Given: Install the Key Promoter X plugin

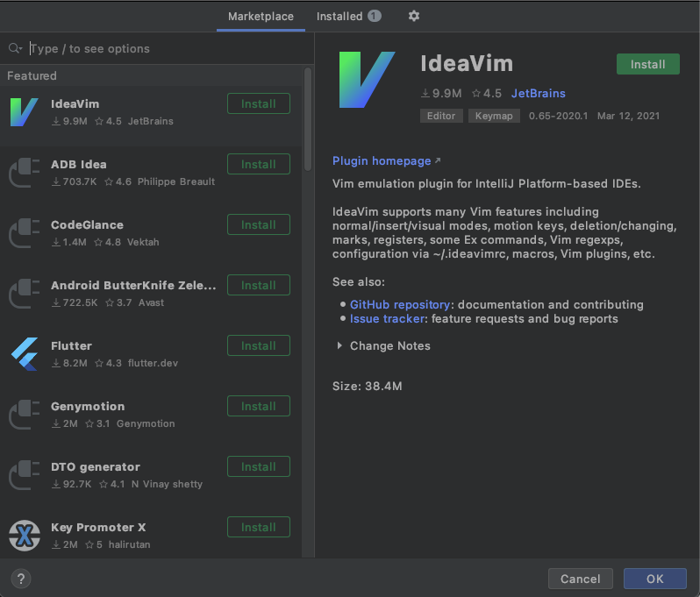Looking at the screenshot, I should (x=259, y=528).
